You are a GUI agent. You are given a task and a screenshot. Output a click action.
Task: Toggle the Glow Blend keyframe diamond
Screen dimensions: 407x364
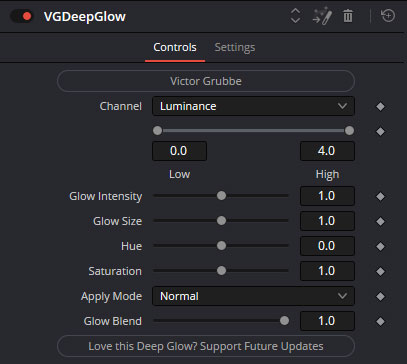coord(380,321)
